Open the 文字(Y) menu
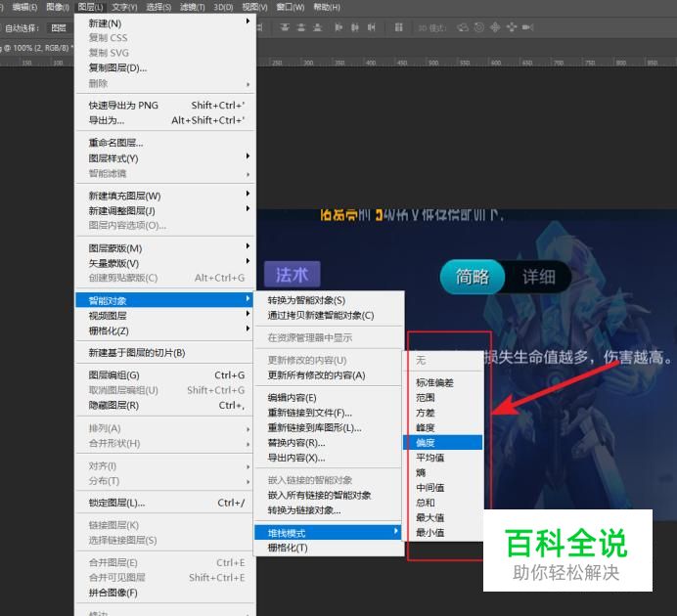 tap(124, 7)
